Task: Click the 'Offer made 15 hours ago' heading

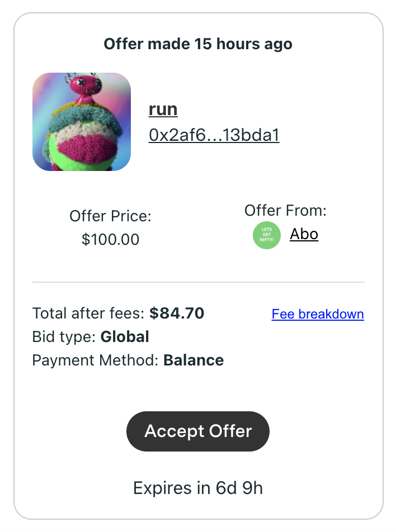Action: [198, 44]
